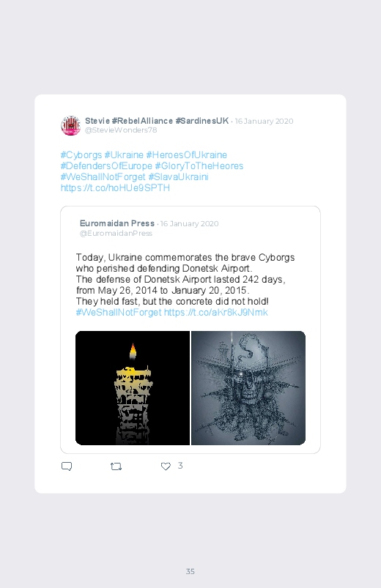Image resolution: width=381 pixels, height=588 pixels.
Task: Open the cyborg skull artwork image
Action: tap(248, 388)
